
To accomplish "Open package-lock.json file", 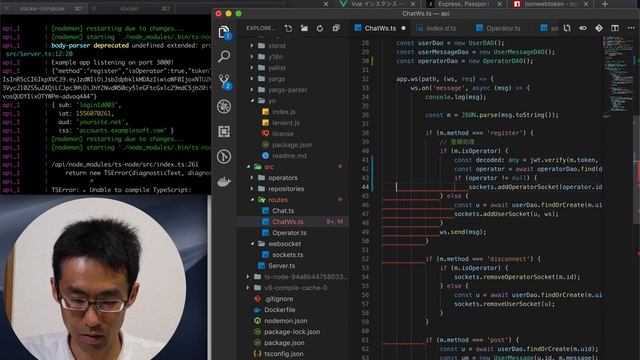I will pyautogui.click(x=291, y=332).
